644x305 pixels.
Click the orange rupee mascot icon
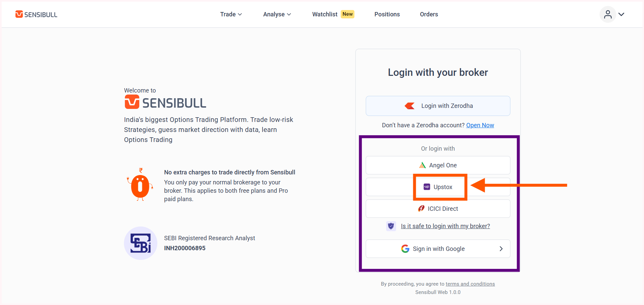coord(140,185)
